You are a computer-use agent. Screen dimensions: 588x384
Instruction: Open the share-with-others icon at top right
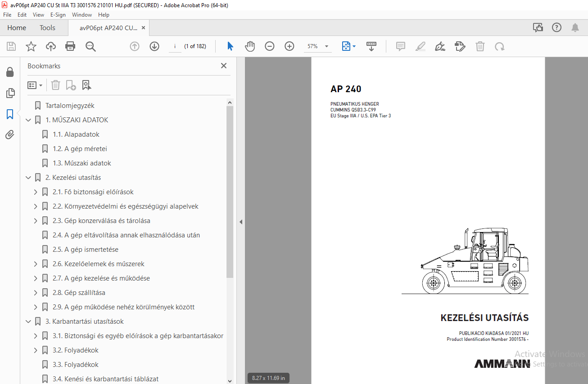point(538,28)
